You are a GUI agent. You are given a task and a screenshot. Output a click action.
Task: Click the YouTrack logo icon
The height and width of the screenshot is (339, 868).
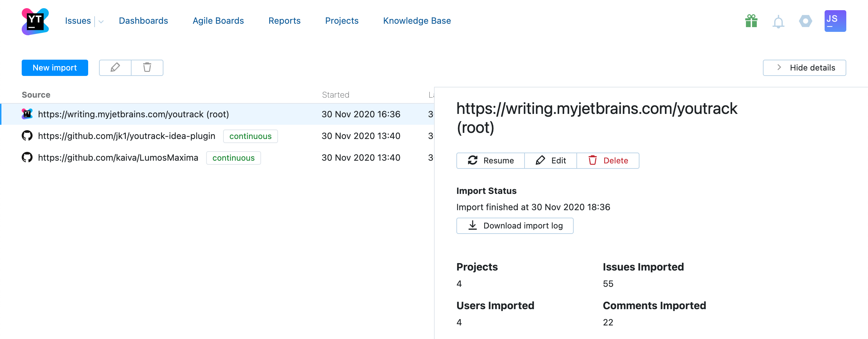pyautogui.click(x=35, y=21)
